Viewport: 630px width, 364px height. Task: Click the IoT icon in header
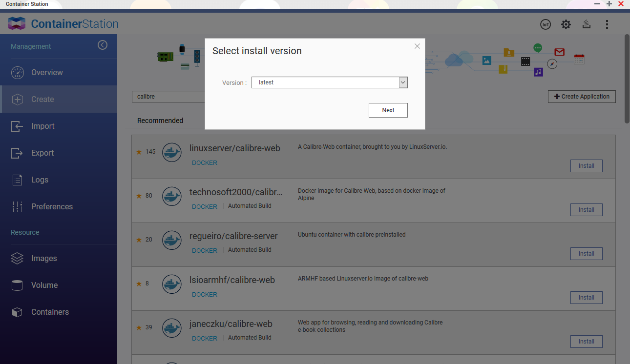(546, 24)
